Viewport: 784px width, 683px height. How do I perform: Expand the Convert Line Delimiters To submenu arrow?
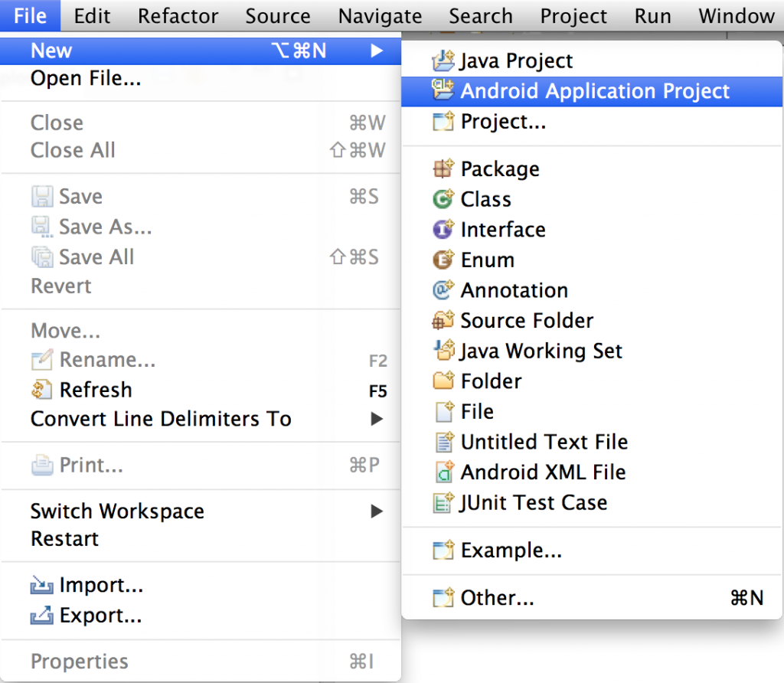tap(377, 419)
